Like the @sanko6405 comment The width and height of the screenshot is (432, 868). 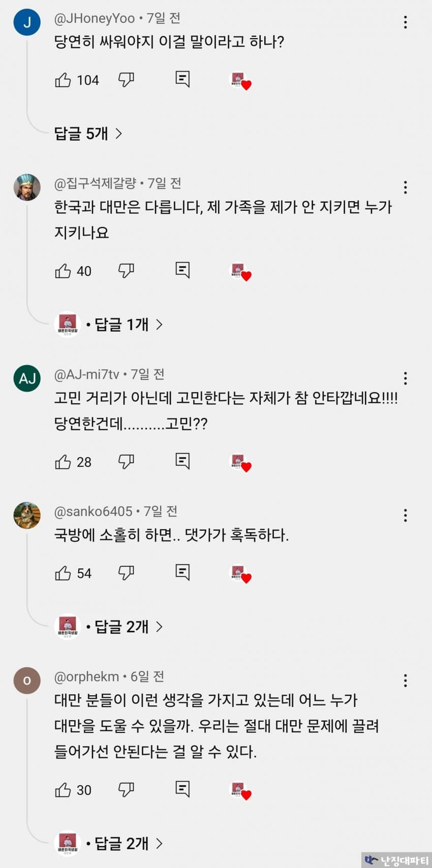(63, 573)
